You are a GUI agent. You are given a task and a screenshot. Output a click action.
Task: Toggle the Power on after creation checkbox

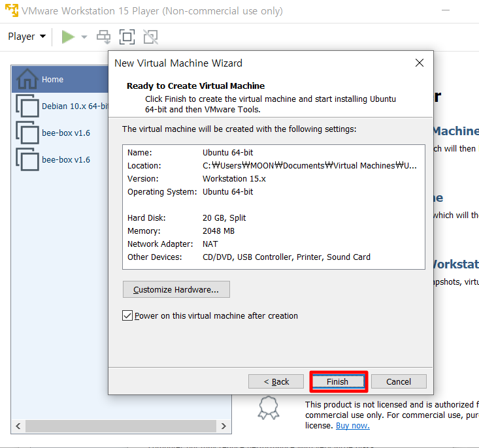(x=127, y=315)
